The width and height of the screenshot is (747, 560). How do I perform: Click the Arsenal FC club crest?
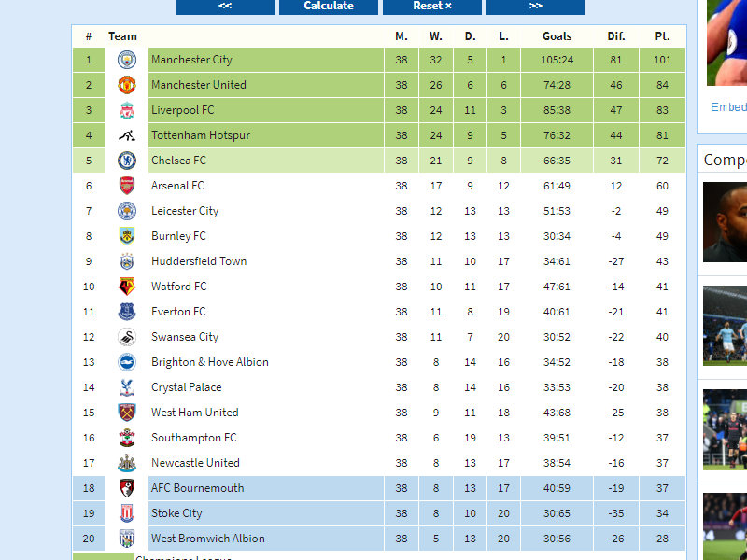(x=127, y=186)
